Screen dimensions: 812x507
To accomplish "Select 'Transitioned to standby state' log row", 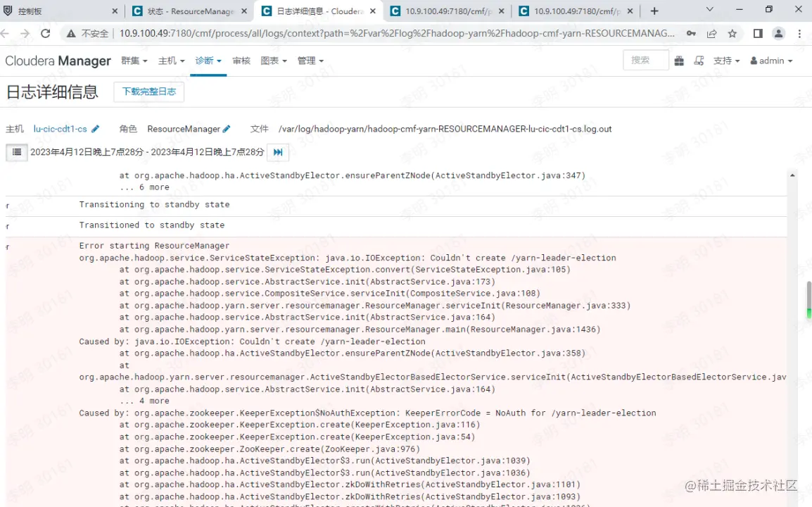I will pos(396,225).
